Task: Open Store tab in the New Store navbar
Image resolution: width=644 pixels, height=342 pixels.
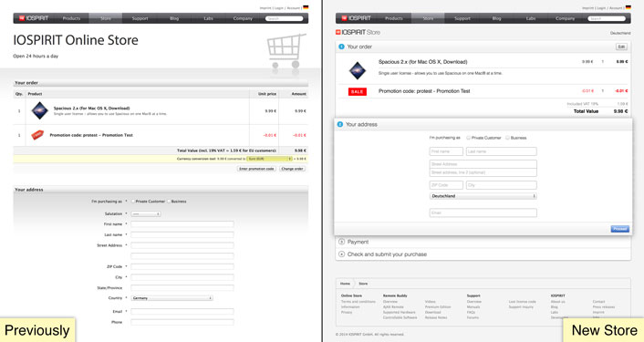Action: pyautogui.click(x=428, y=18)
